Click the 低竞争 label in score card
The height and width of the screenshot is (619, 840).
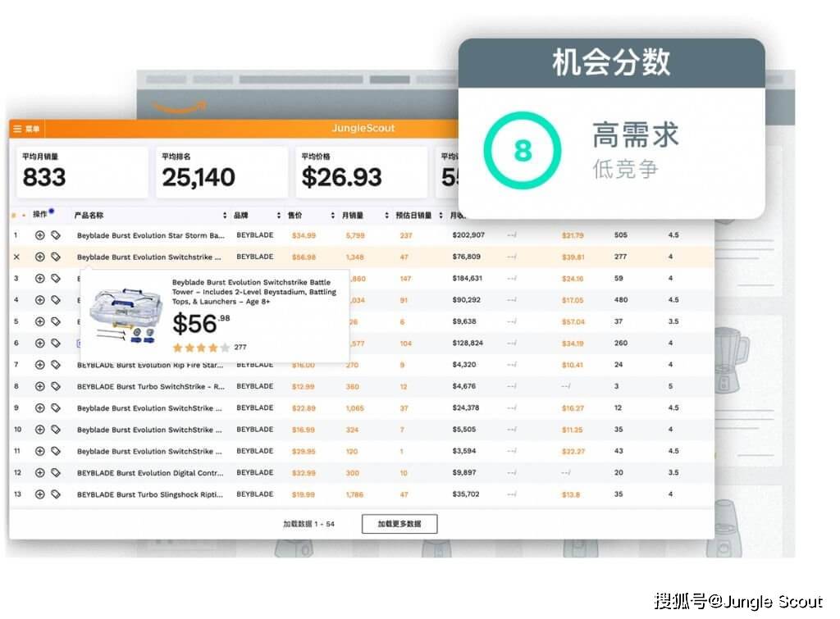click(624, 169)
